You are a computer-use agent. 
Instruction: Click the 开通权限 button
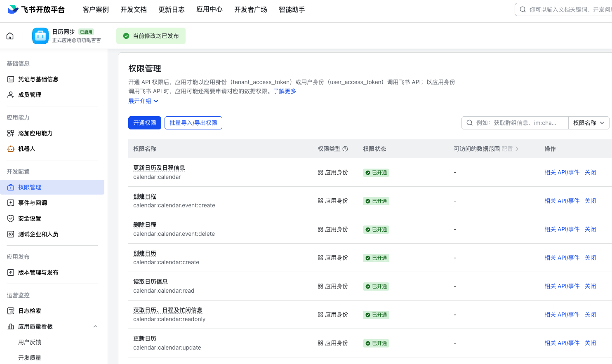pos(144,122)
